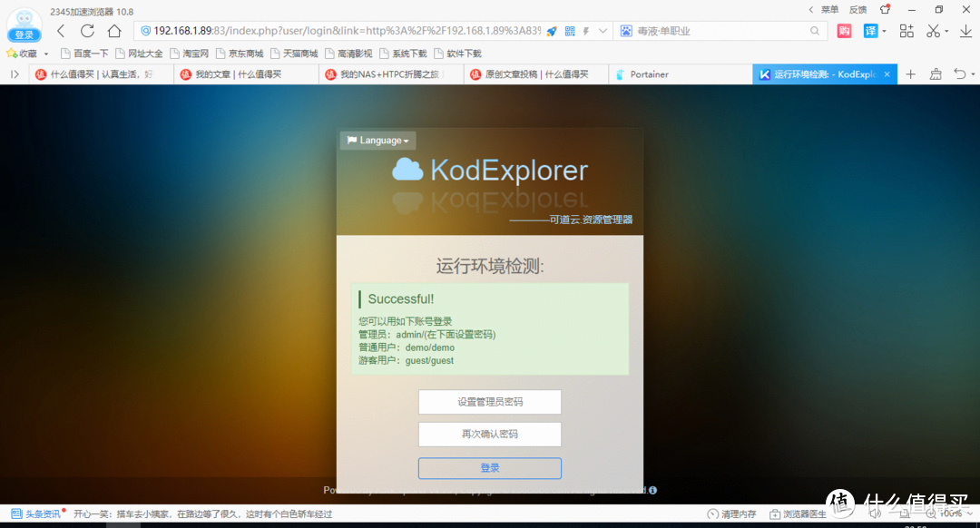Expand the screenshot tool dropdown arrow
This screenshot has width=980, height=528.
[946, 31]
